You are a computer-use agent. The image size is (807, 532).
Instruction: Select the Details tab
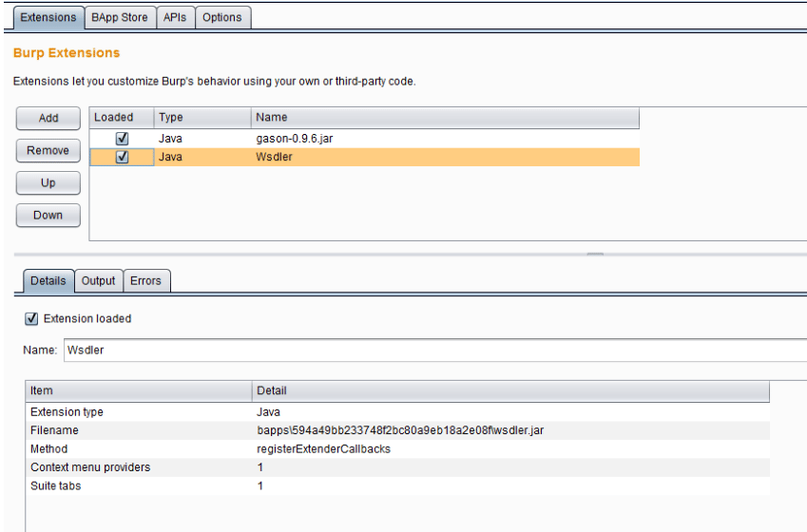pos(48,281)
